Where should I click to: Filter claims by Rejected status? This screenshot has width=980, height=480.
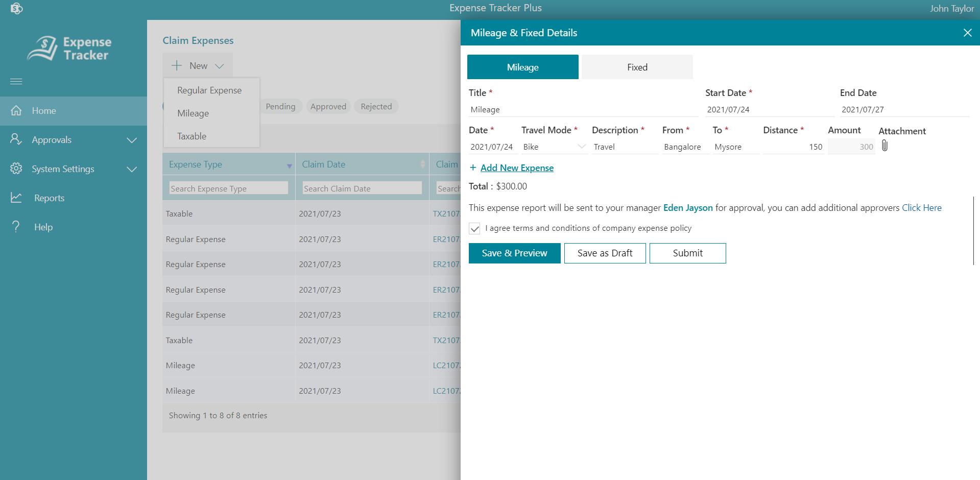point(376,106)
